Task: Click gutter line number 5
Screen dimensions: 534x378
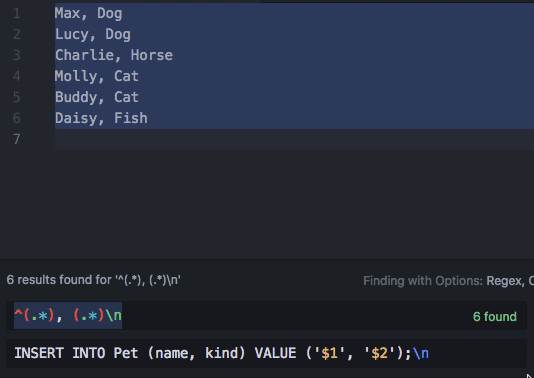Action: [x=17, y=97]
